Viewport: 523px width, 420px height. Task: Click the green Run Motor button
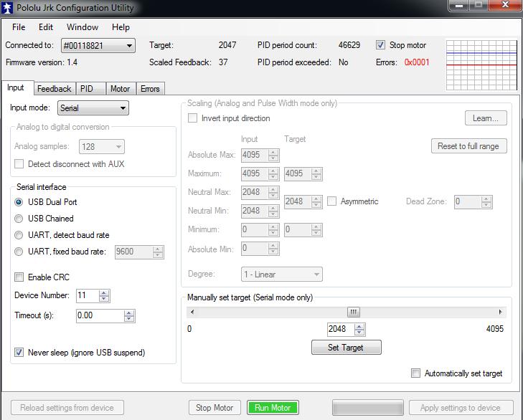[273, 408]
